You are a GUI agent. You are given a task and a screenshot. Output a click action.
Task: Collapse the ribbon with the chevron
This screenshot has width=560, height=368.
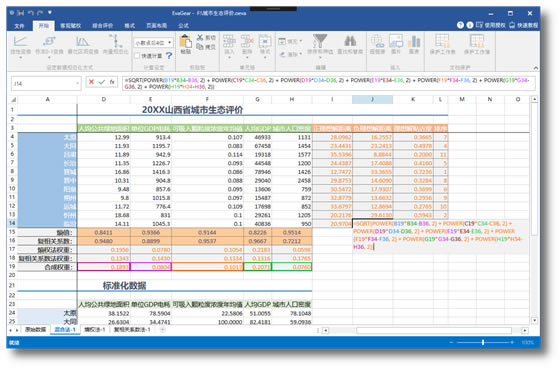[536, 68]
